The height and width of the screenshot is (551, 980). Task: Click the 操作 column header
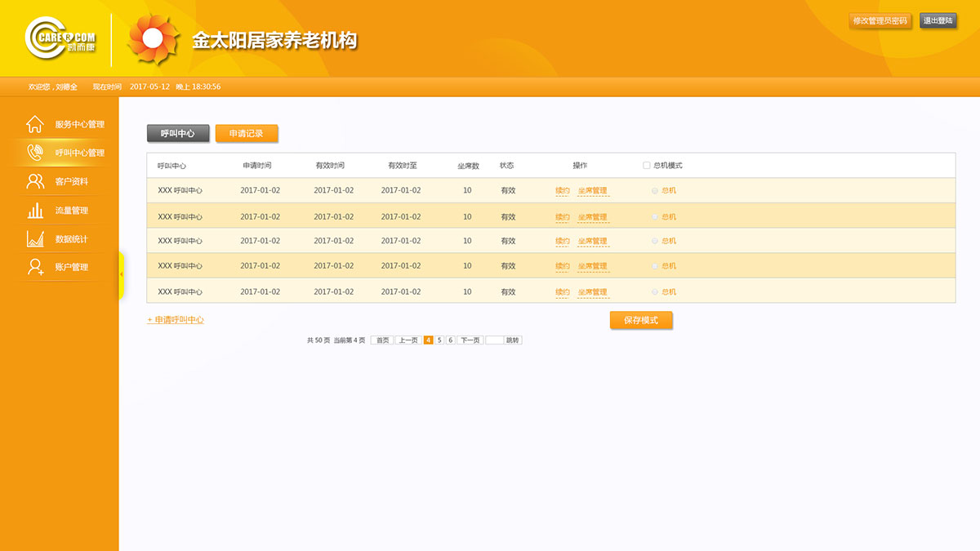580,166
